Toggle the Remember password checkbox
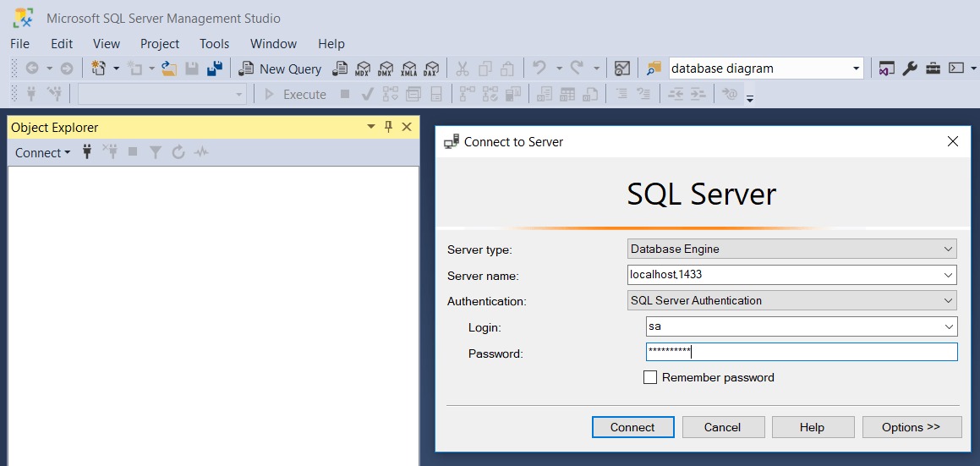Viewport: 980px width, 466px height. (x=650, y=377)
